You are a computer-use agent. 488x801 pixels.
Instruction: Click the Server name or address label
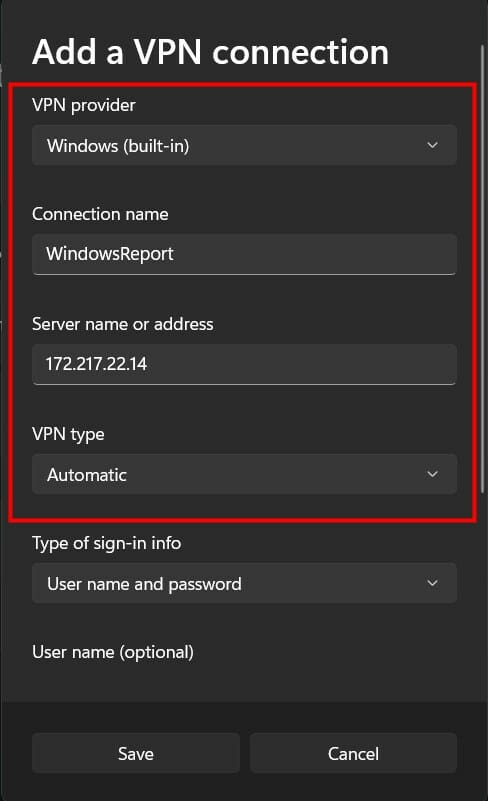click(x=123, y=324)
